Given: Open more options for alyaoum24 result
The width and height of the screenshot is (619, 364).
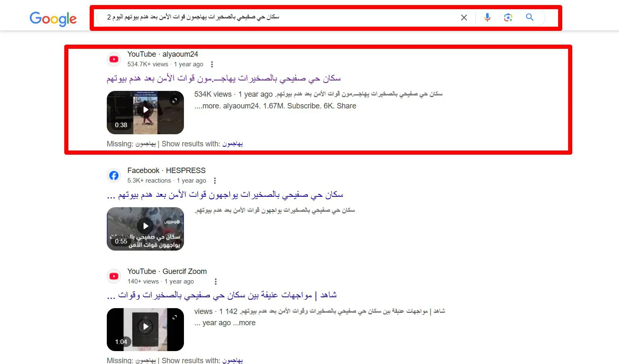Looking at the screenshot, I should pyautogui.click(x=212, y=64).
